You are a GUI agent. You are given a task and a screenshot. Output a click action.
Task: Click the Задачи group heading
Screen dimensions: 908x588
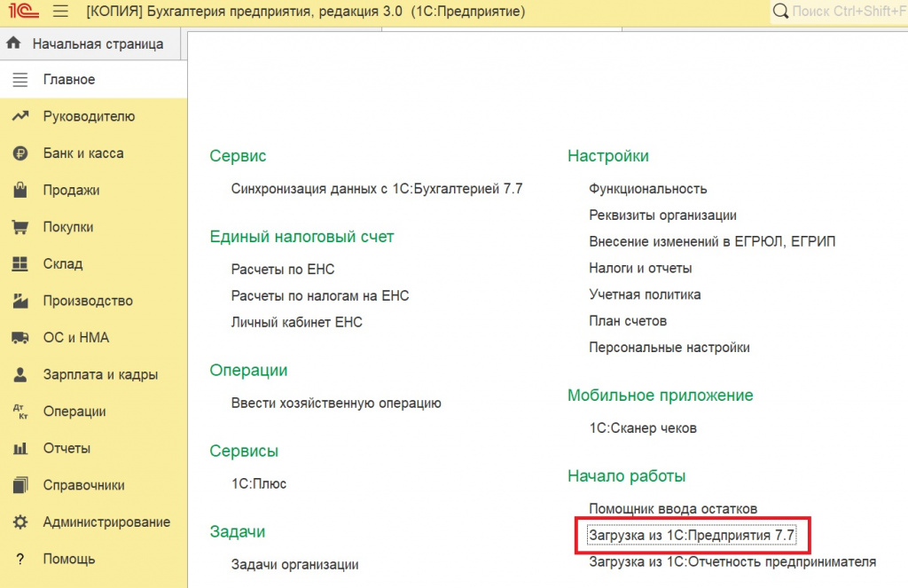coord(238,532)
